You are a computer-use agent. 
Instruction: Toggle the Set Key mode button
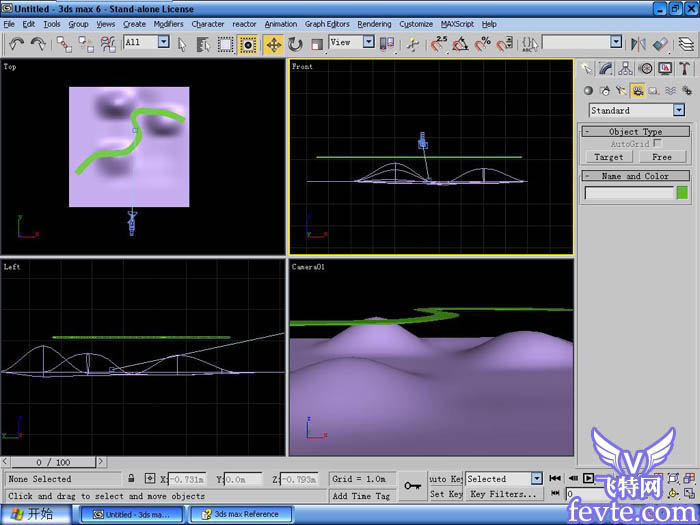[x=446, y=494]
